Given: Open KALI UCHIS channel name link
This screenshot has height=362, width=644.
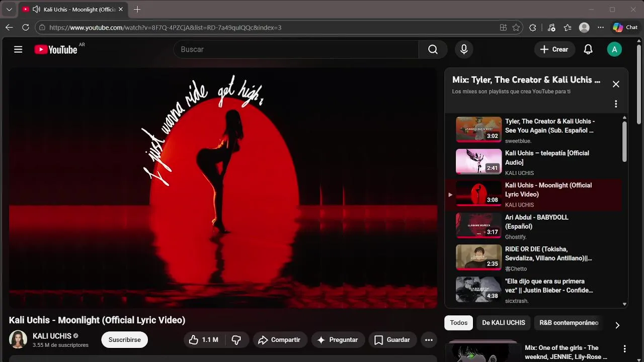Looking at the screenshot, I should coord(52,336).
